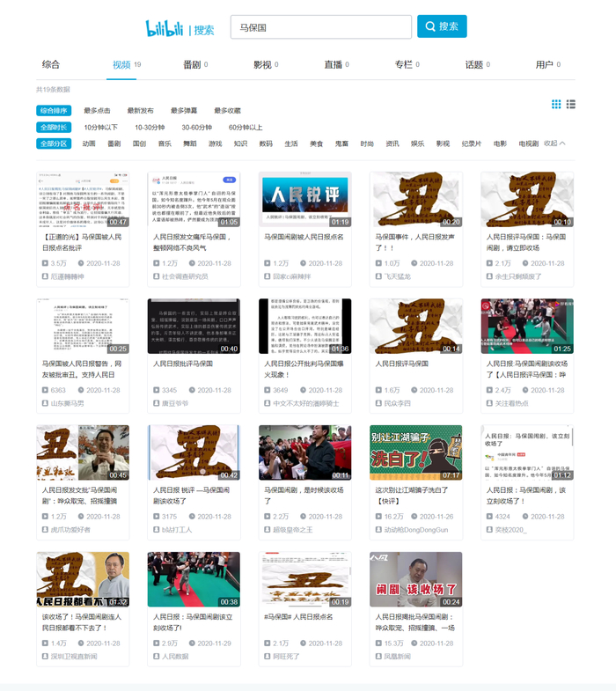
Task: Collapse category filters with 收起 chevron
Action: click(554, 143)
